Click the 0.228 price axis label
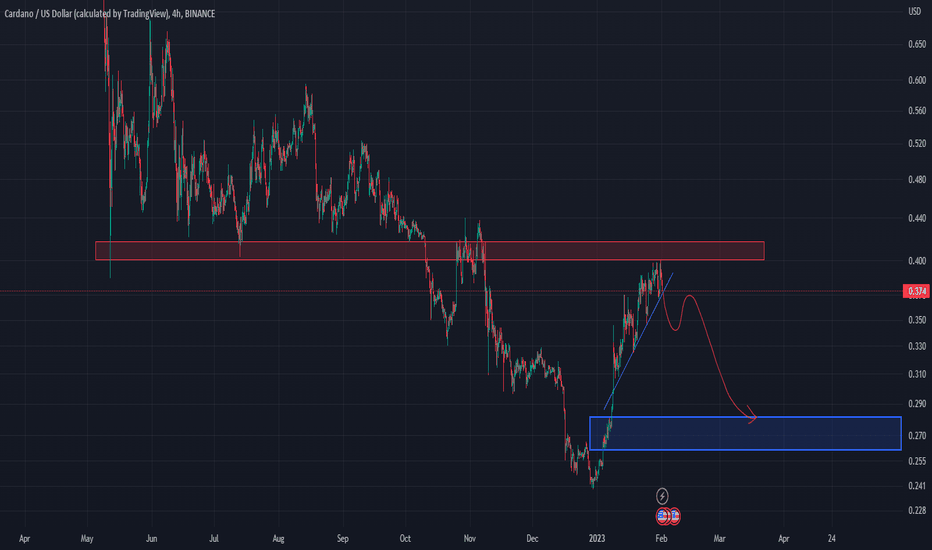The image size is (932, 550). pos(917,510)
